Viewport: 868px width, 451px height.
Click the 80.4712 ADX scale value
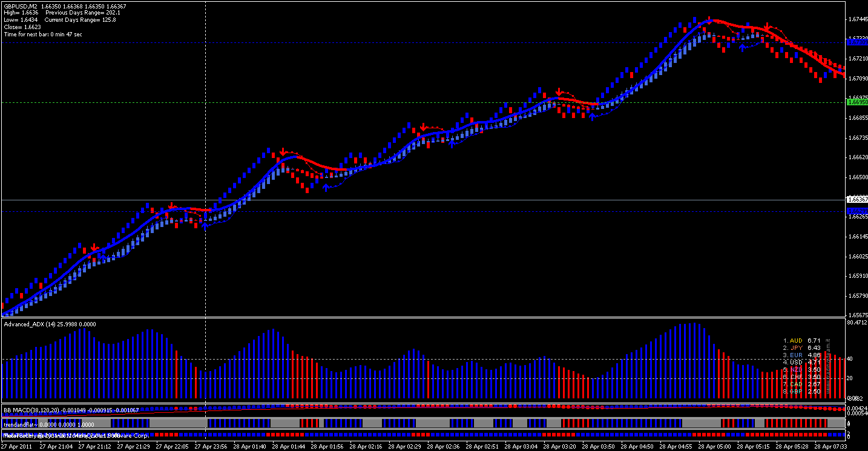click(857, 323)
